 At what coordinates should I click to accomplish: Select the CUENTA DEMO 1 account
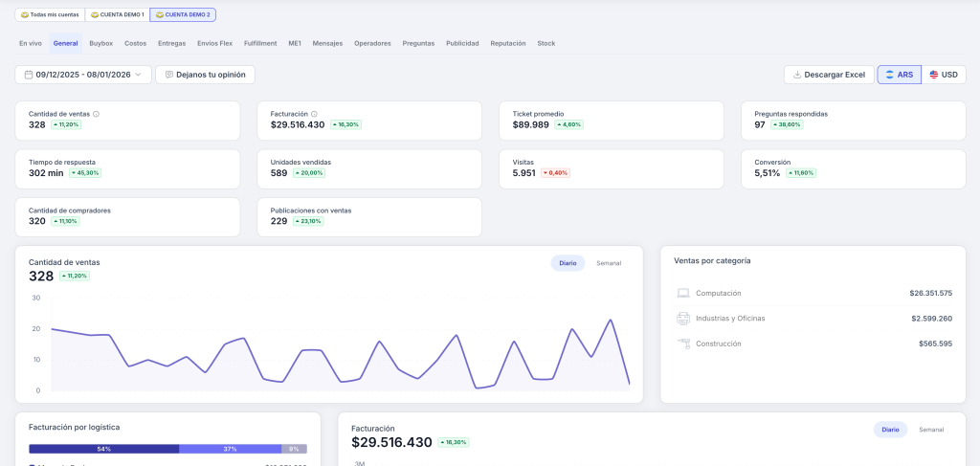pos(117,15)
